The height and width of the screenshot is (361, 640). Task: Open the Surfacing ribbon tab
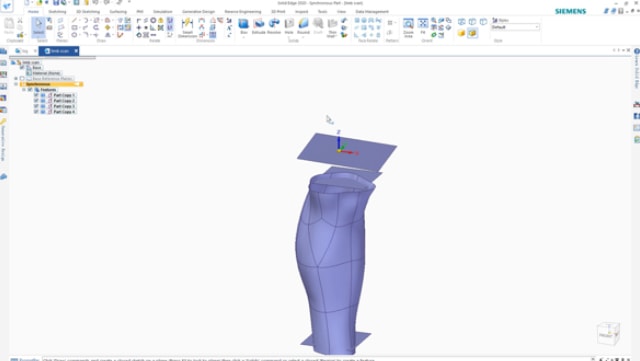pos(118,11)
